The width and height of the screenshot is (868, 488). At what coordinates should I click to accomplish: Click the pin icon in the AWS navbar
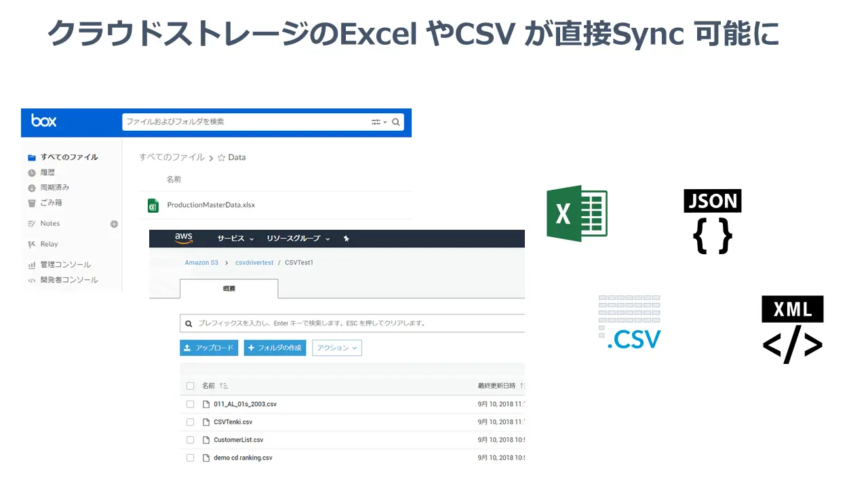coord(347,239)
